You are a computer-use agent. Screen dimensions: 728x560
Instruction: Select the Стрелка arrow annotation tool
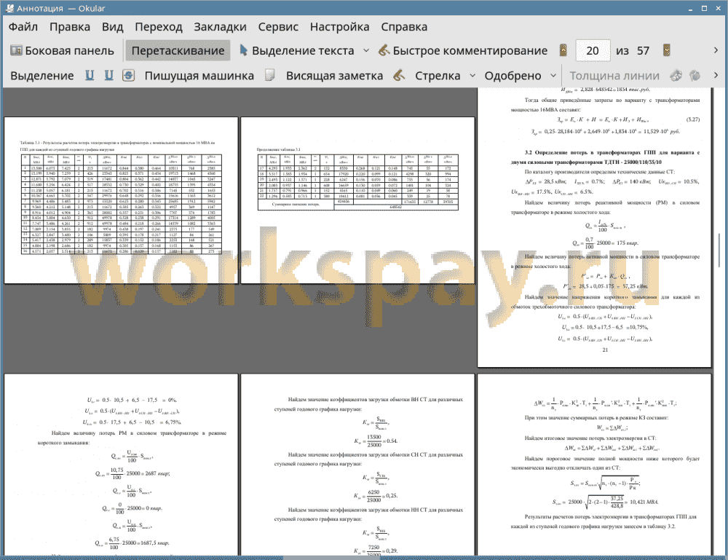pos(438,76)
